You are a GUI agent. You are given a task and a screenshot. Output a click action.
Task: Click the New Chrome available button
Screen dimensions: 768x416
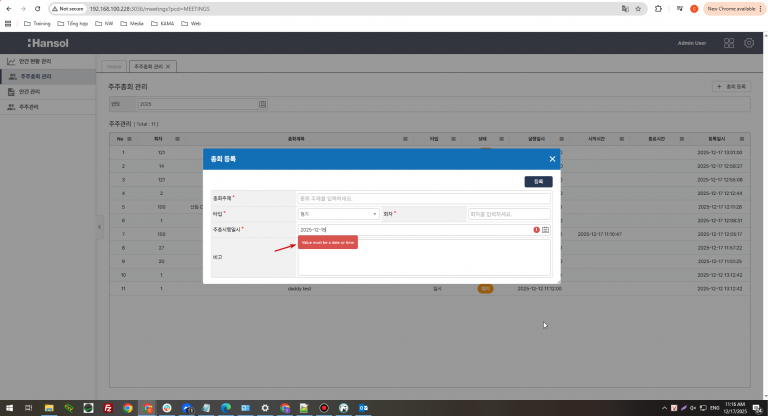pos(734,9)
